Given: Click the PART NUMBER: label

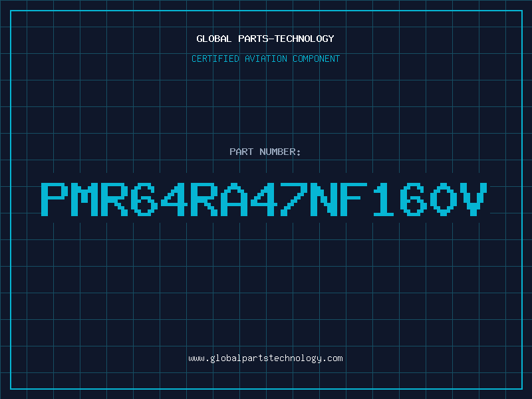Looking at the screenshot, I should (265, 152).
